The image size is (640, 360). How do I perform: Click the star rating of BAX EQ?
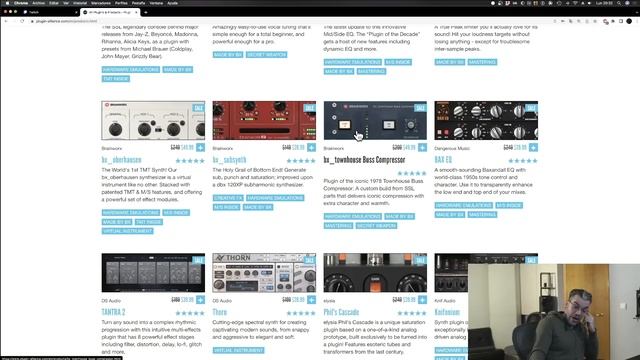pos(523,161)
